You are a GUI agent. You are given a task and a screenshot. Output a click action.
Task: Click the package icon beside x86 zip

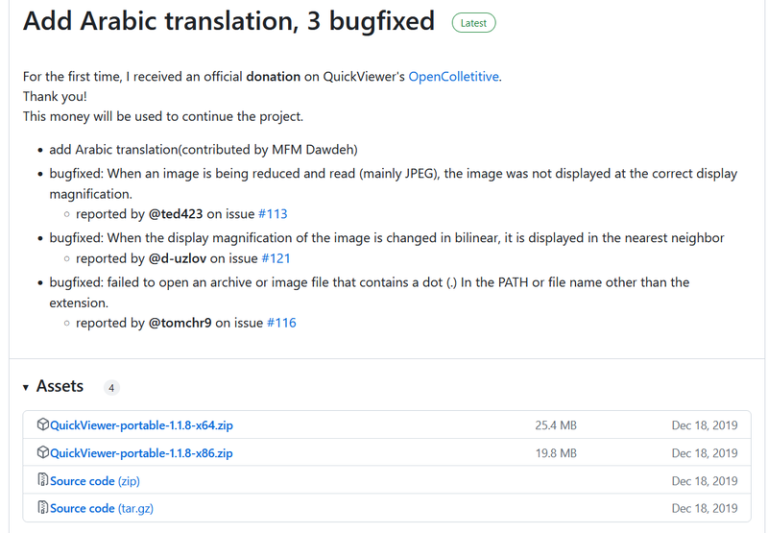[43, 453]
